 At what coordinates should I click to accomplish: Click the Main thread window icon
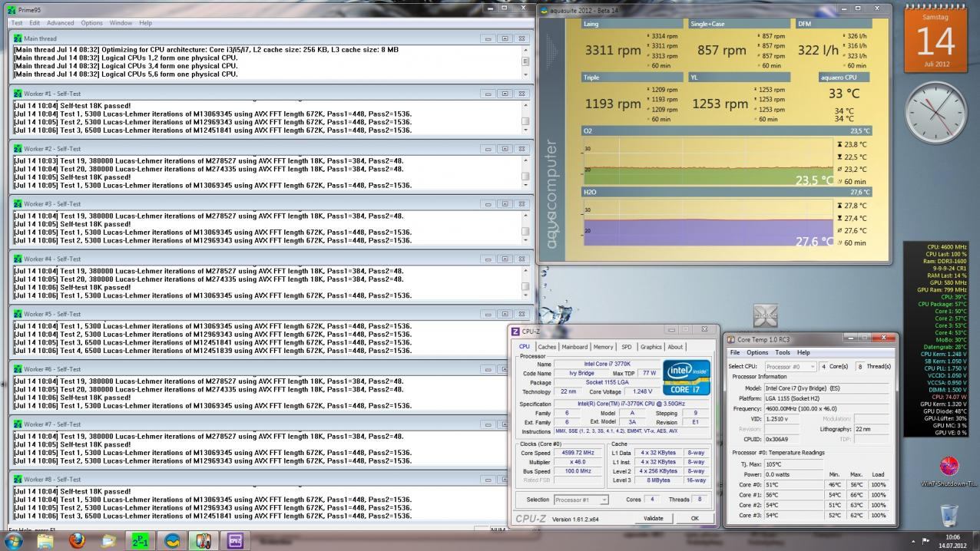coord(18,38)
